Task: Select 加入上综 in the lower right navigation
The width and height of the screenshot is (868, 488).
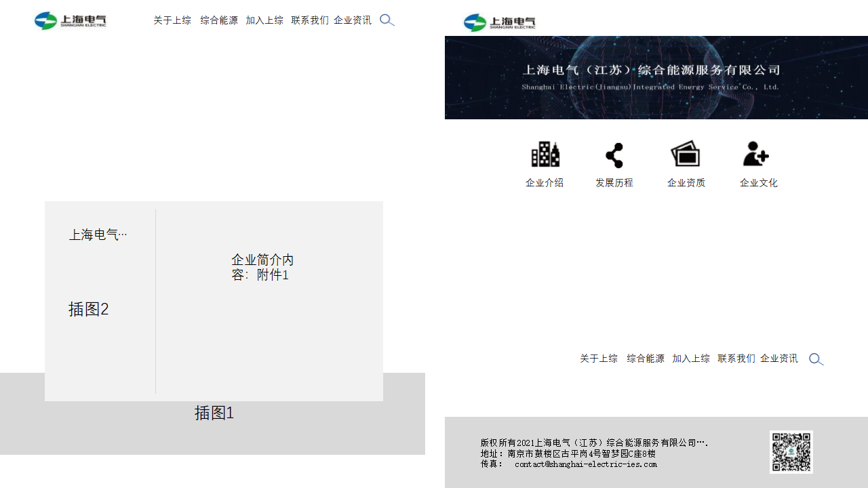Action: (691, 359)
